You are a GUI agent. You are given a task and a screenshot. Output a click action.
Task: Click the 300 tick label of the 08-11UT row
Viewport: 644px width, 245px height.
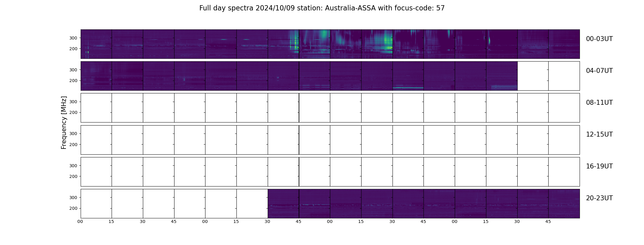(73, 102)
